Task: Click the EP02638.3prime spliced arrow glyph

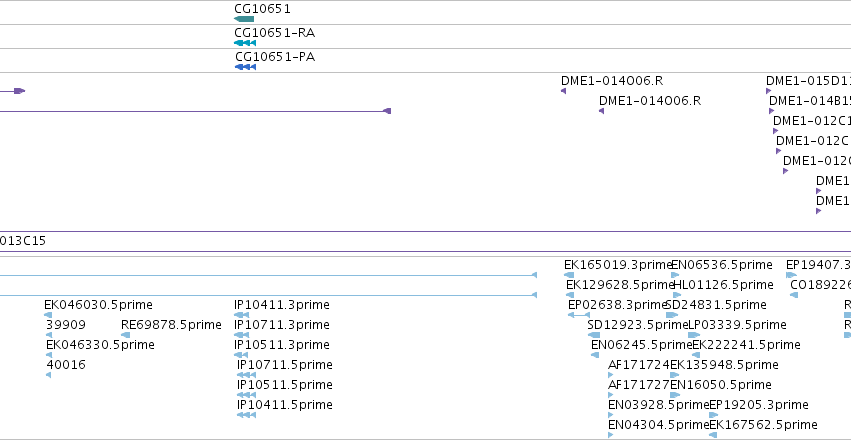Action: tap(579, 315)
